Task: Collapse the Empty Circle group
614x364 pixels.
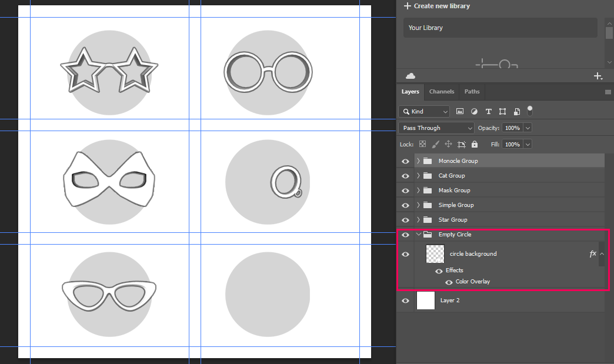Action: pos(418,235)
